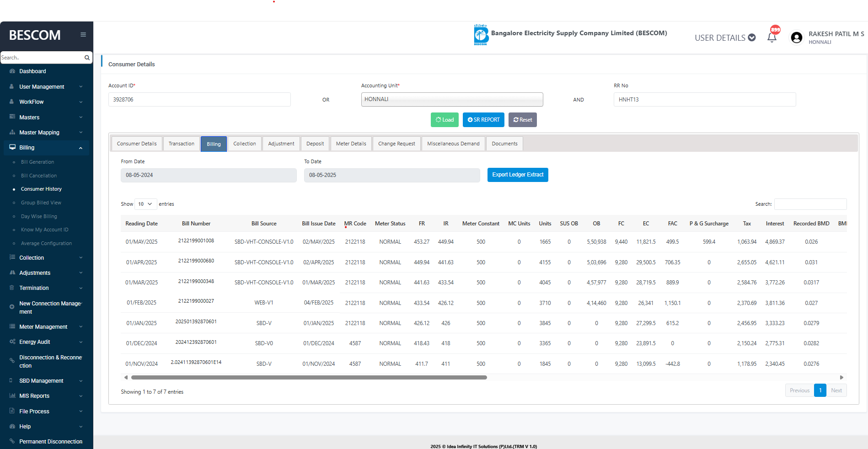Switch to the Transaction tab
868x449 pixels.
(181, 144)
